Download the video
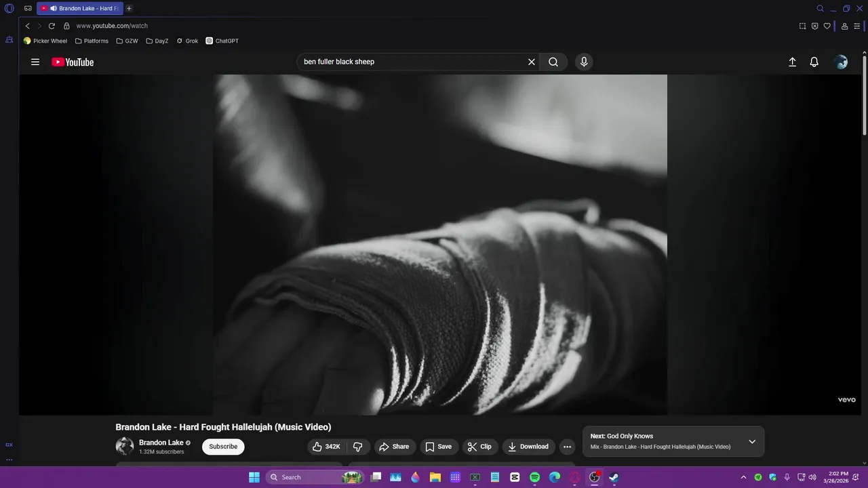Viewport: 868px width, 488px height. [528, 447]
